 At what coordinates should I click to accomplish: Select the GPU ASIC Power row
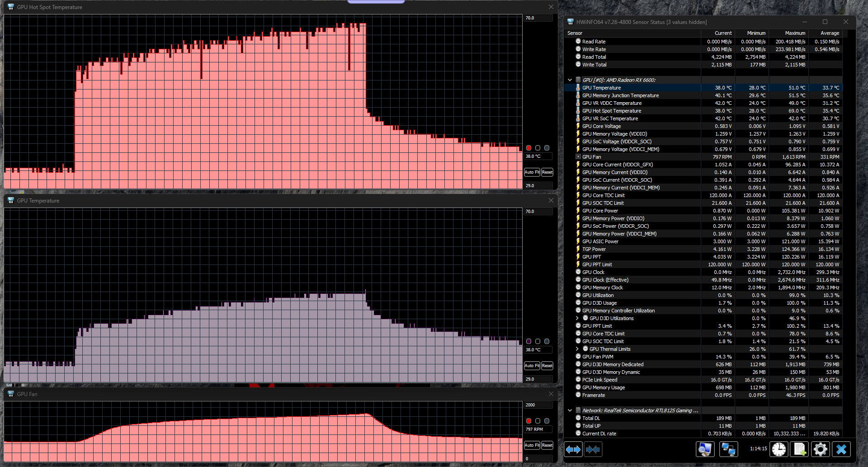703,241
